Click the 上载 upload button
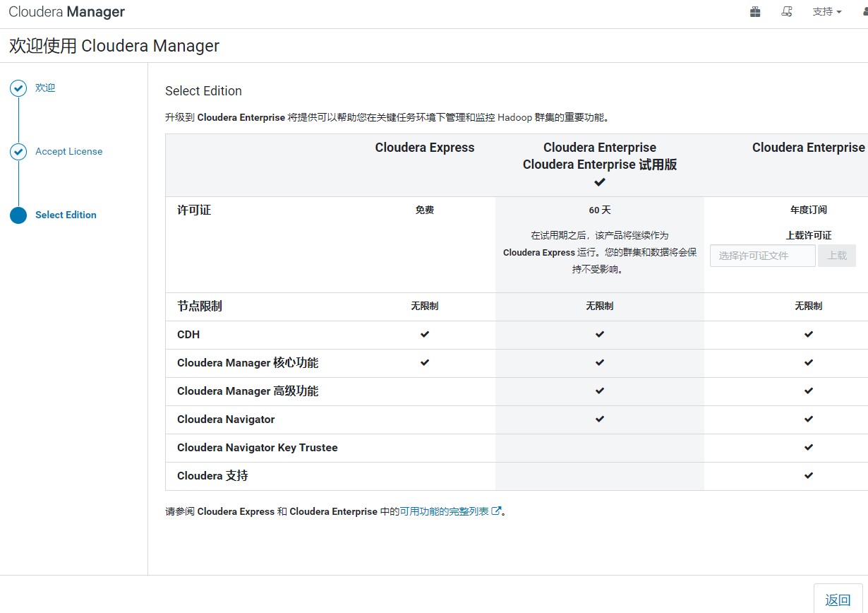 click(x=837, y=256)
